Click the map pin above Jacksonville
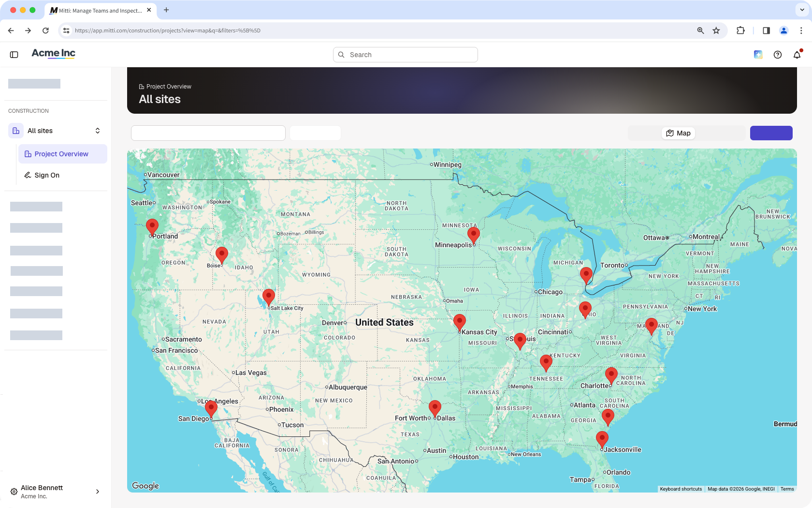812x508 pixels. [x=602, y=440]
